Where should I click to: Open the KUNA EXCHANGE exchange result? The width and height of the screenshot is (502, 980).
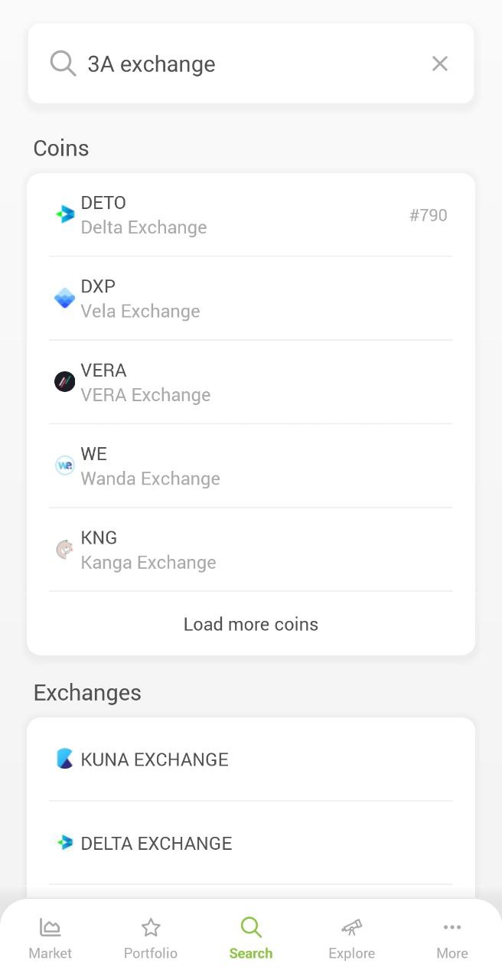251,759
